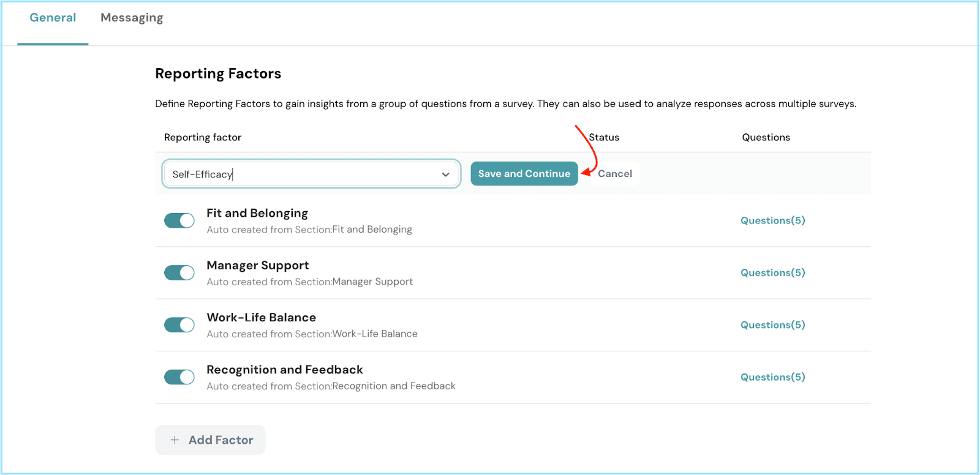Switch to the Messaging tab
Viewport: 980px width, 475px height.
pos(132,18)
